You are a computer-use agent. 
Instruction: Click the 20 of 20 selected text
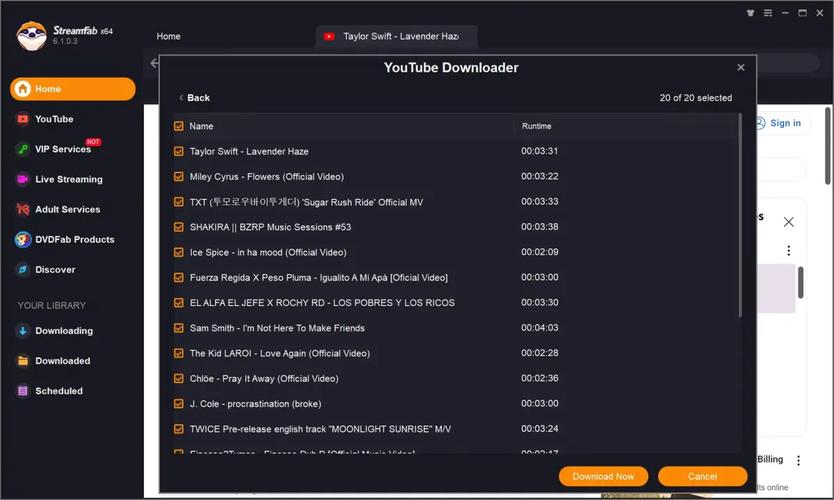tap(696, 98)
